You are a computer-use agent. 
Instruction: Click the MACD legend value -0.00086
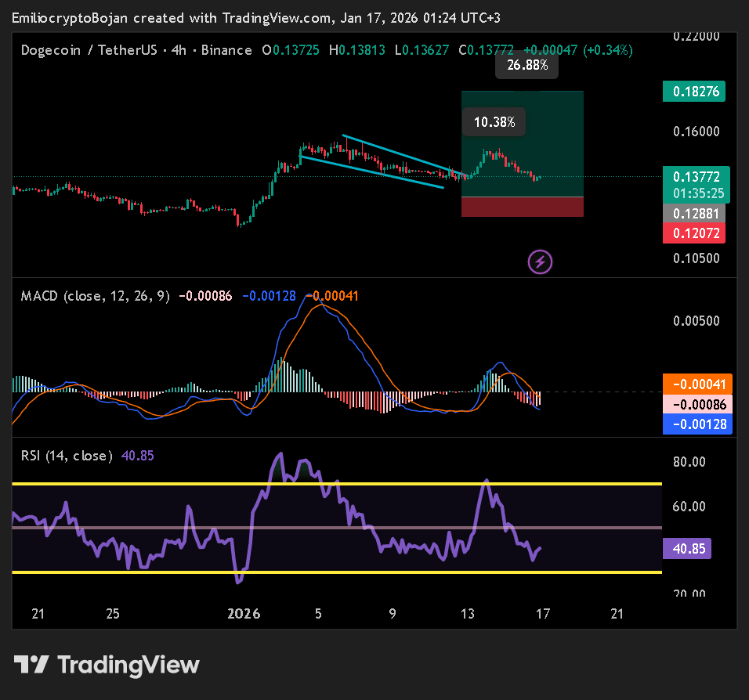click(x=205, y=296)
